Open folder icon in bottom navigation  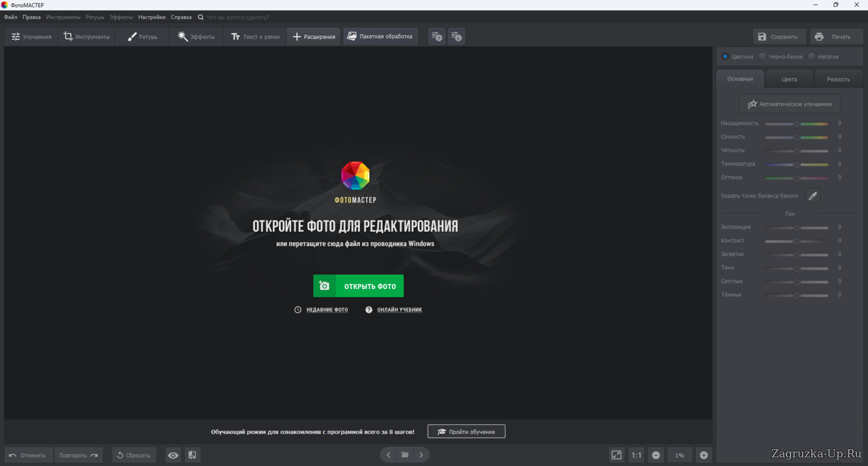(405, 455)
